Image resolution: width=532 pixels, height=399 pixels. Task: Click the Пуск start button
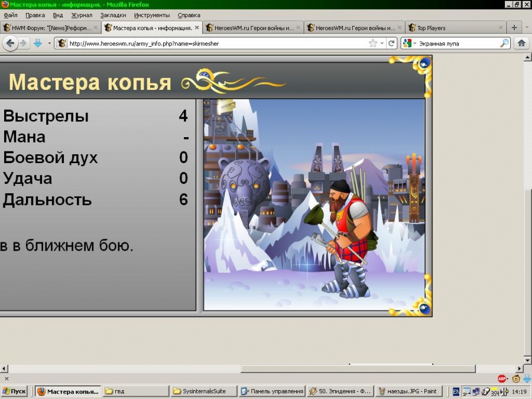15,391
